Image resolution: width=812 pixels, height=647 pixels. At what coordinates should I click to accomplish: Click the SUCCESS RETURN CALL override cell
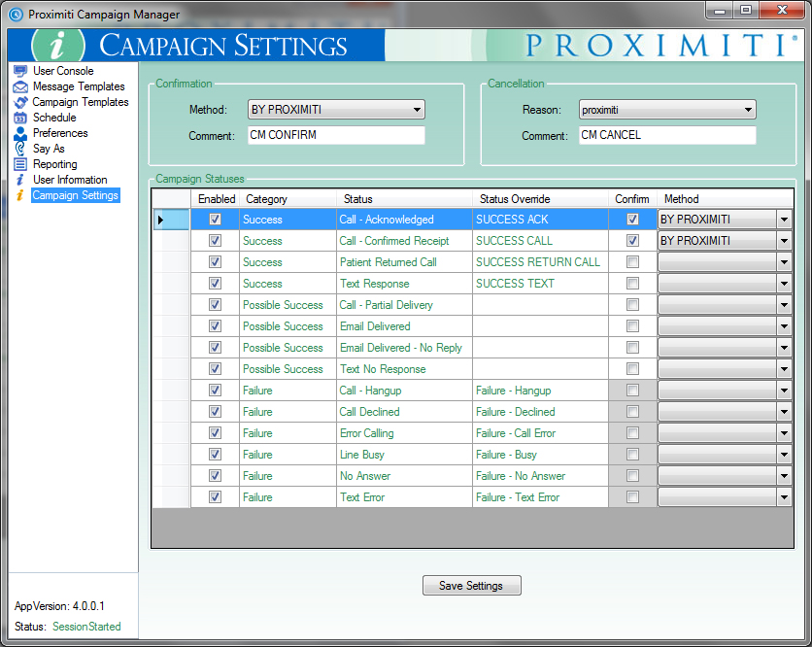click(540, 262)
